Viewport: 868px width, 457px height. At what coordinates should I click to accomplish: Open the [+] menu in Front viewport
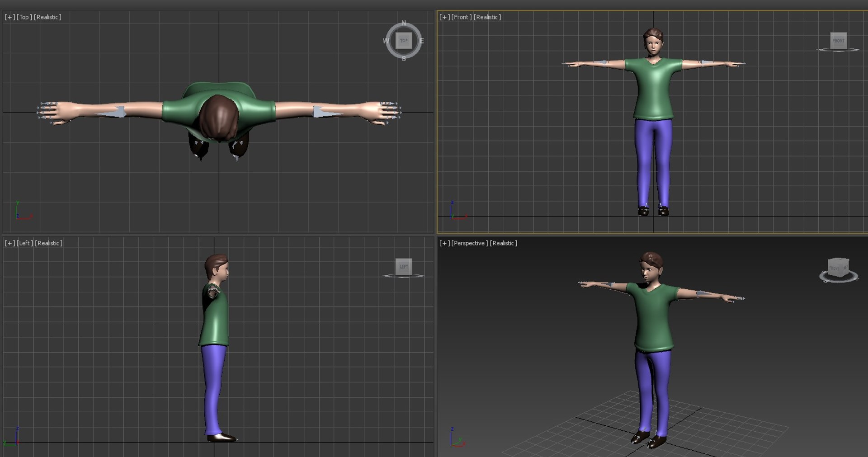(444, 17)
